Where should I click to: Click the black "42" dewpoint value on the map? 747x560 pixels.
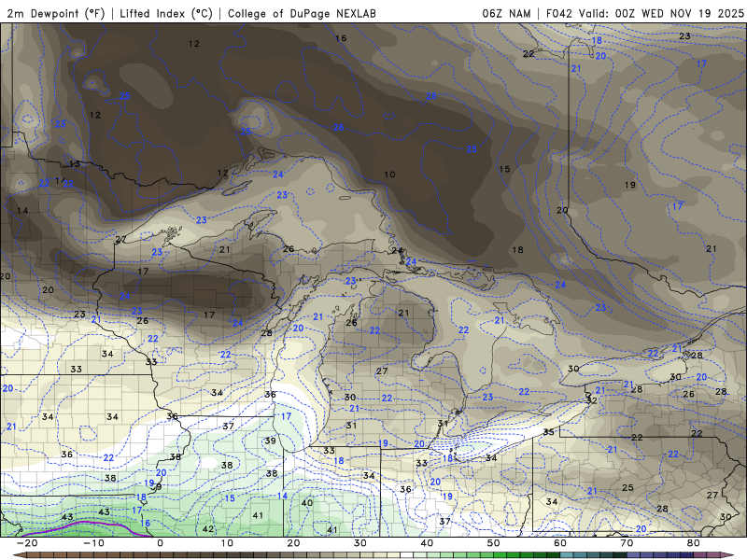point(208,529)
